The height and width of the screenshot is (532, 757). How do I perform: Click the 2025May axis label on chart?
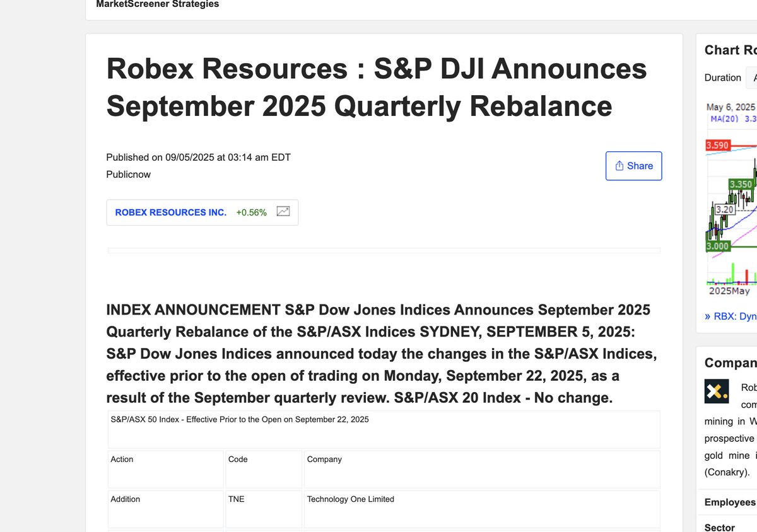[x=729, y=291]
